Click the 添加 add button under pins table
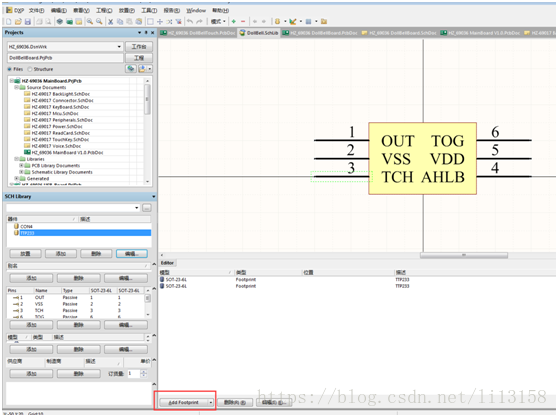Viewport: 558px width, 417px height. 31,325
